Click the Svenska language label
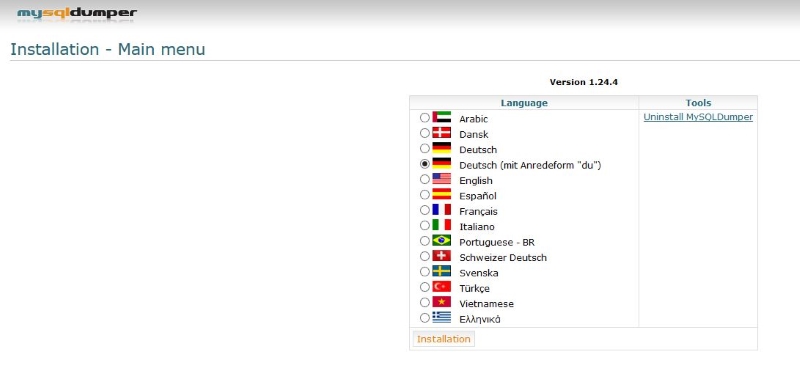The height and width of the screenshot is (385, 800). 479,273
